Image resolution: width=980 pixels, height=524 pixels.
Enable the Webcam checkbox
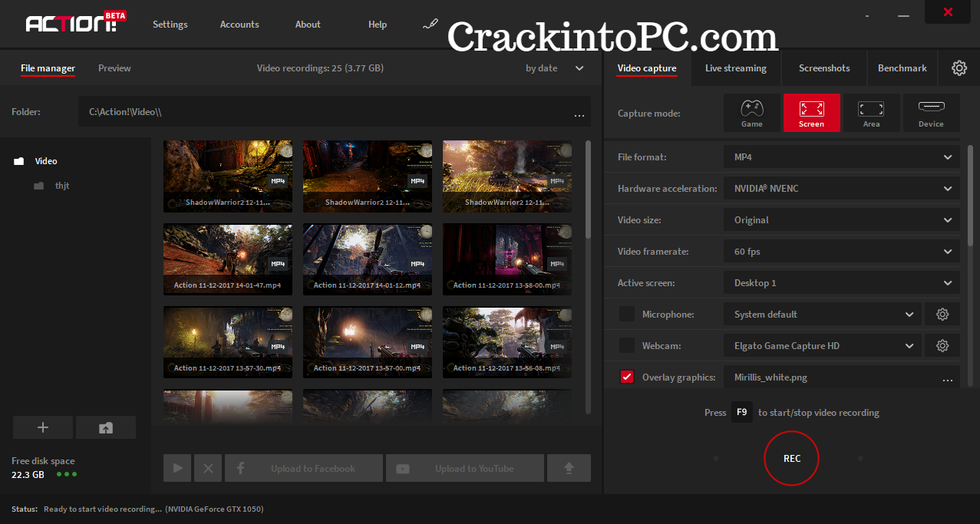click(627, 345)
